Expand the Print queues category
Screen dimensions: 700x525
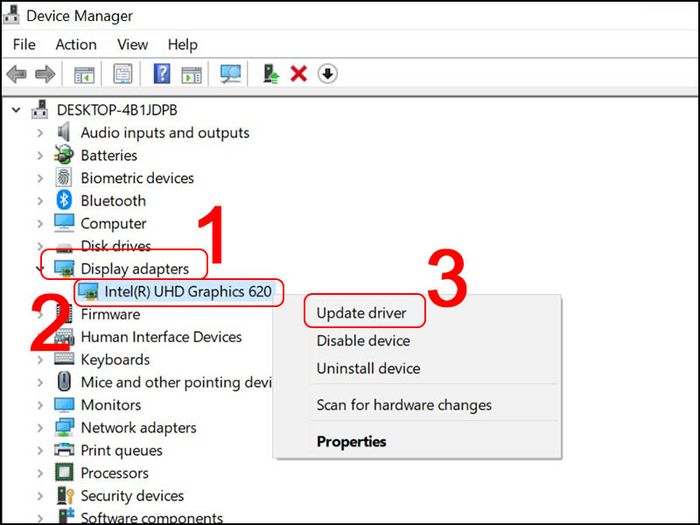click(x=40, y=450)
